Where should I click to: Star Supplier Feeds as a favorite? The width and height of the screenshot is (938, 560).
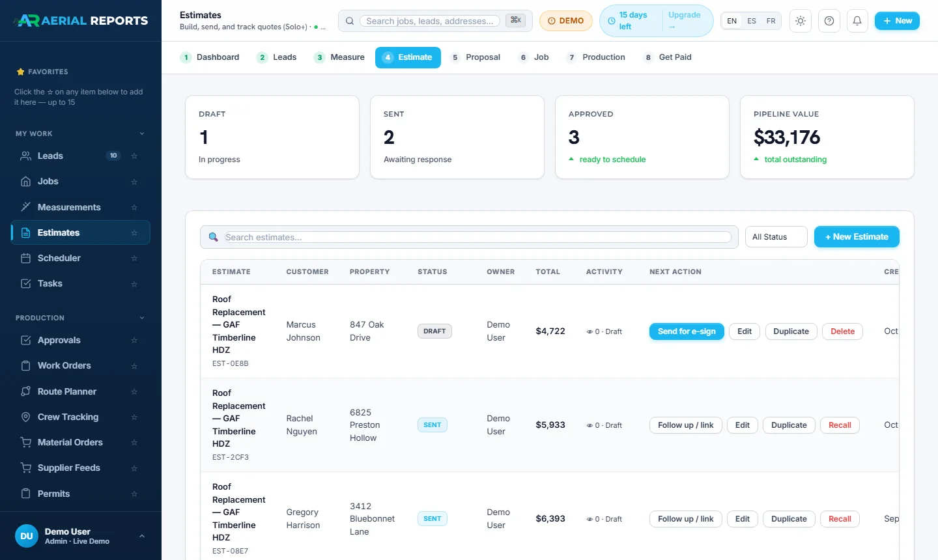click(x=134, y=468)
